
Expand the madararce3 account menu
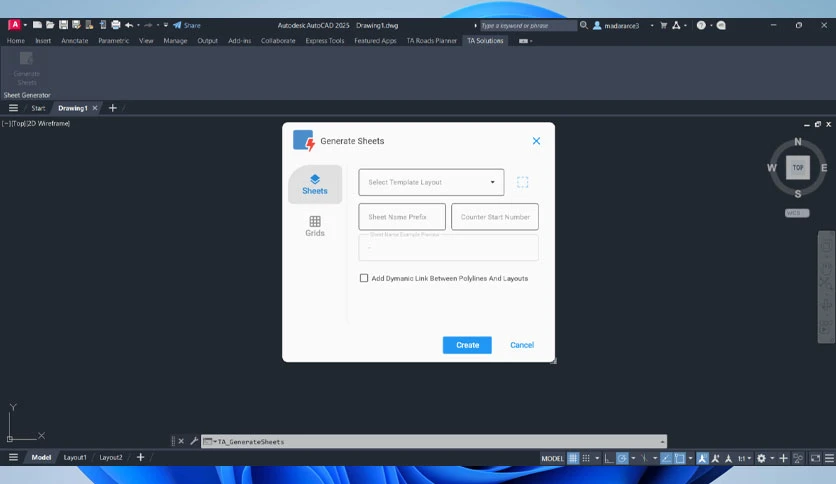(652, 26)
